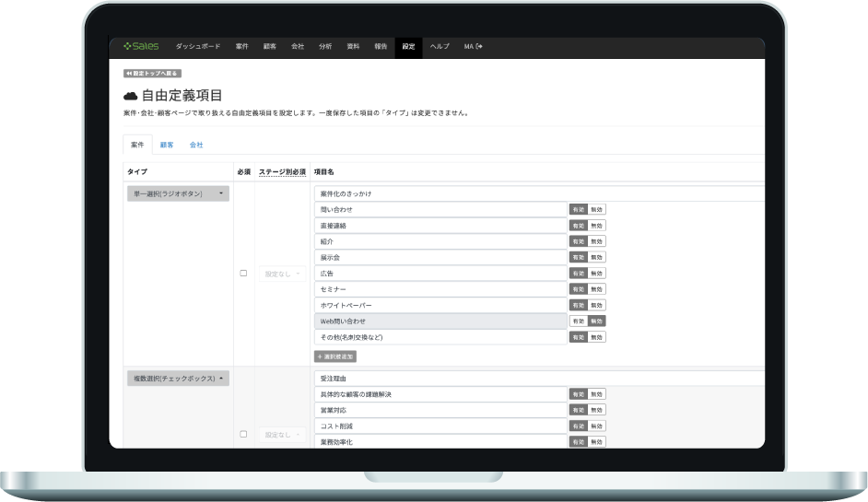This screenshot has height=502, width=868.
Task: Open the ダッシュボード menu item
Action: (198, 46)
